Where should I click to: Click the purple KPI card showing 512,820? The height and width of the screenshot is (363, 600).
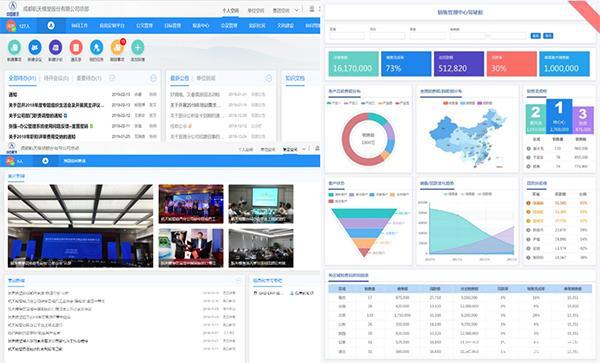coord(459,64)
